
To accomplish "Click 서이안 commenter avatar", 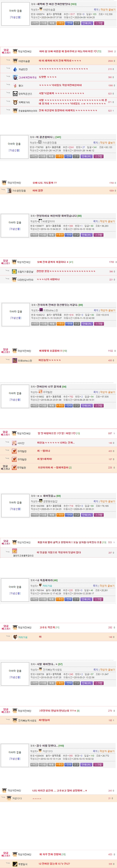I will tap(14, 443).
